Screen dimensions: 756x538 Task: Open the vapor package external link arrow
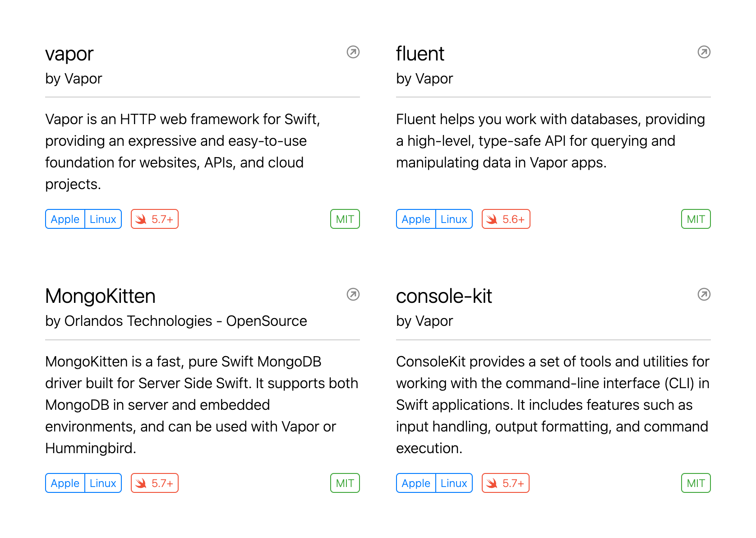coord(353,52)
